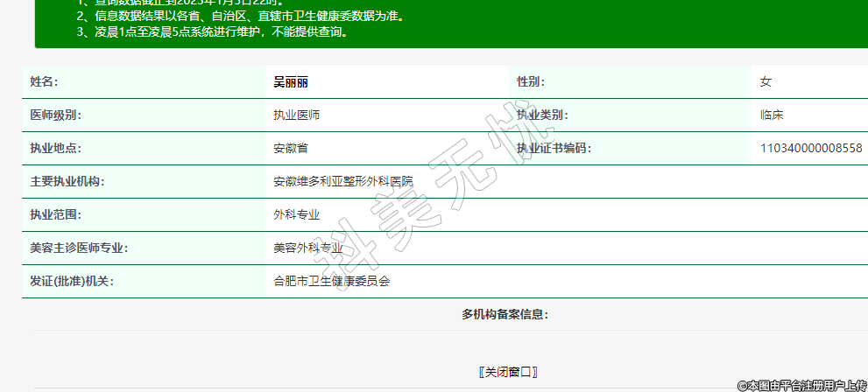Click the 美容外科专业 specialty value

click(x=307, y=248)
